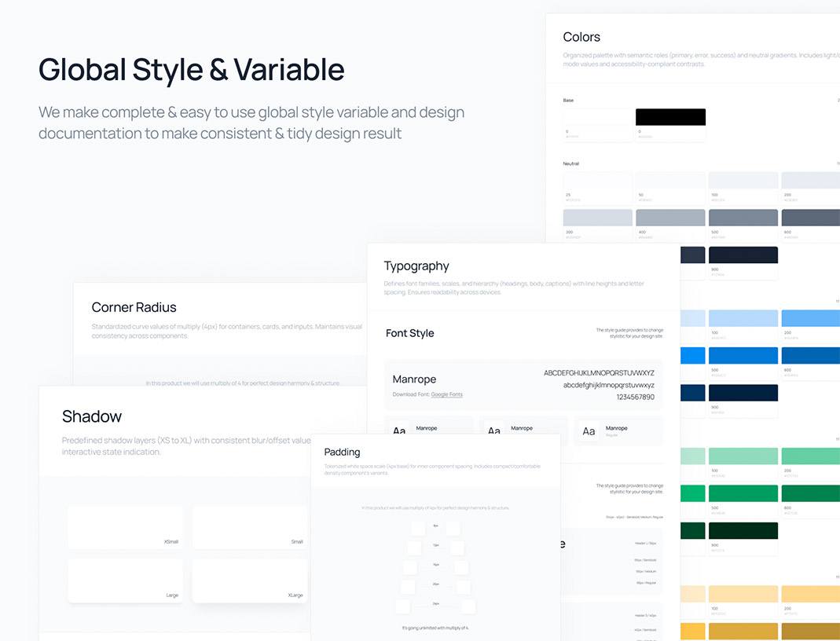Open the Google Fonts download link
840x641 pixels.
click(446, 394)
